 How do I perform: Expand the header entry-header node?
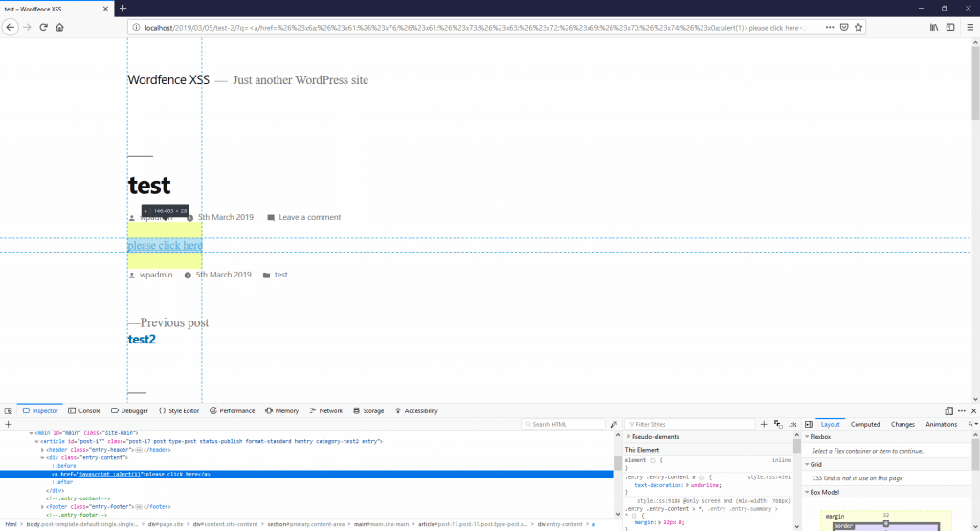pos(42,450)
